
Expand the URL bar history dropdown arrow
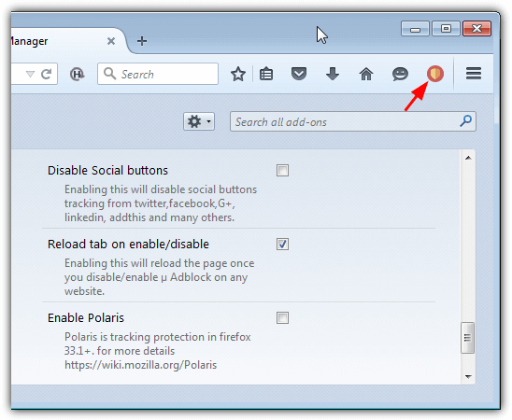tap(30, 74)
